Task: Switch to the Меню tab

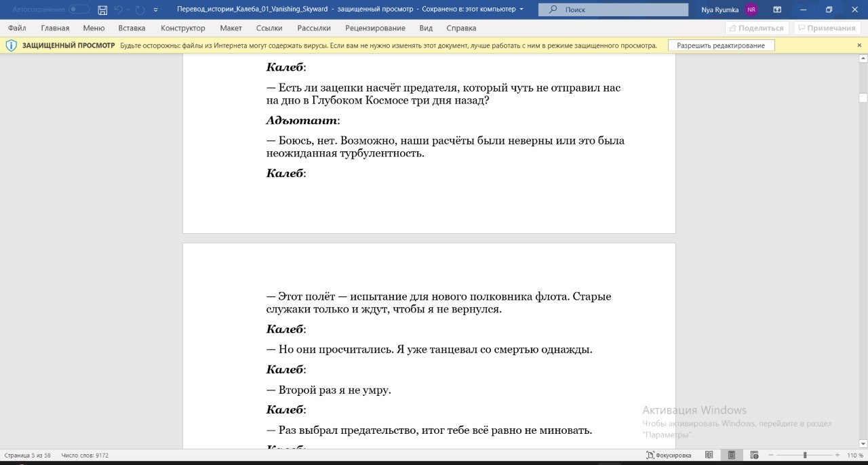Action: [x=94, y=28]
